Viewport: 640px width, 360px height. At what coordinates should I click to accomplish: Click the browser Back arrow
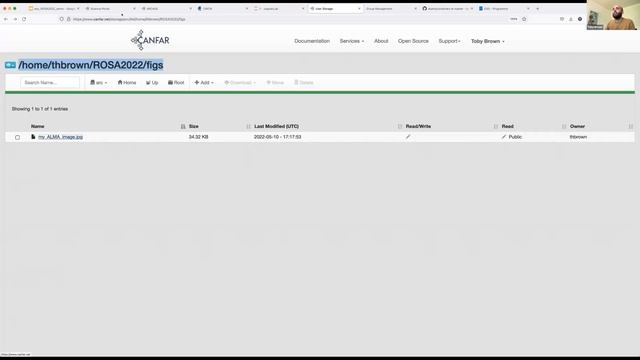click(6, 19)
